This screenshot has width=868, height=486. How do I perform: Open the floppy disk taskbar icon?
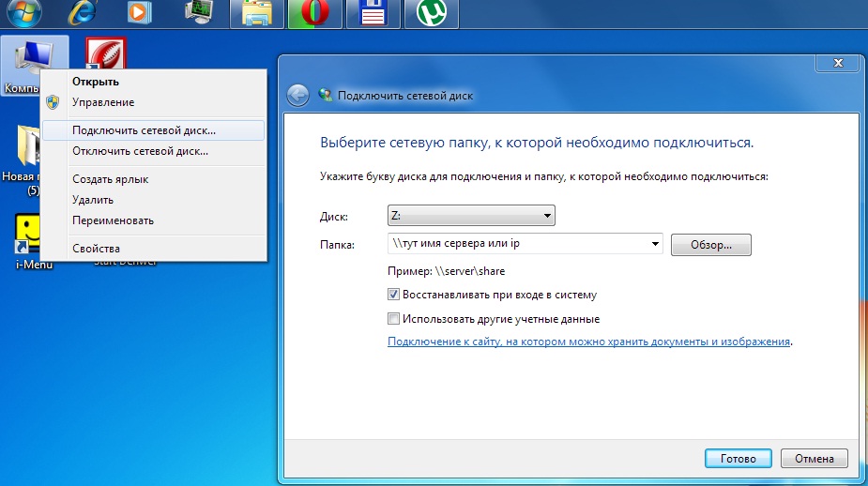pos(373,14)
